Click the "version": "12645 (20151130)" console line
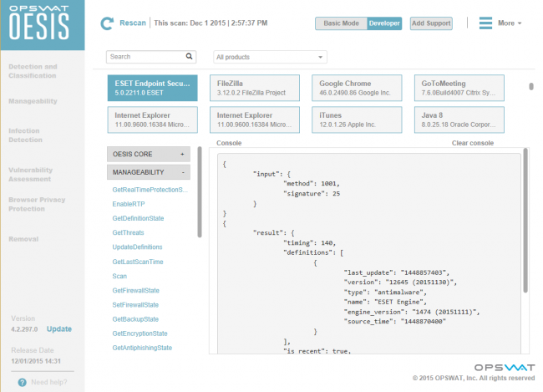The image size is (543, 392). coord(400,283)
